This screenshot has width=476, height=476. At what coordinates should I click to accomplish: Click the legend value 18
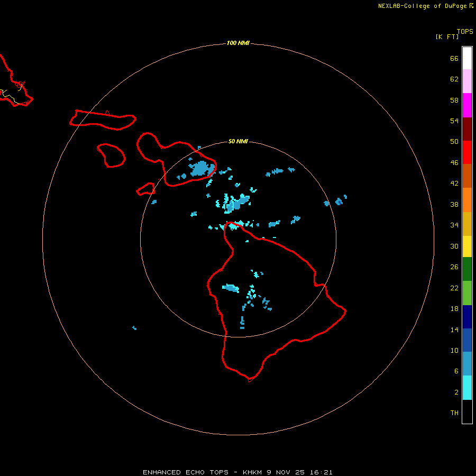click(454, 309)
